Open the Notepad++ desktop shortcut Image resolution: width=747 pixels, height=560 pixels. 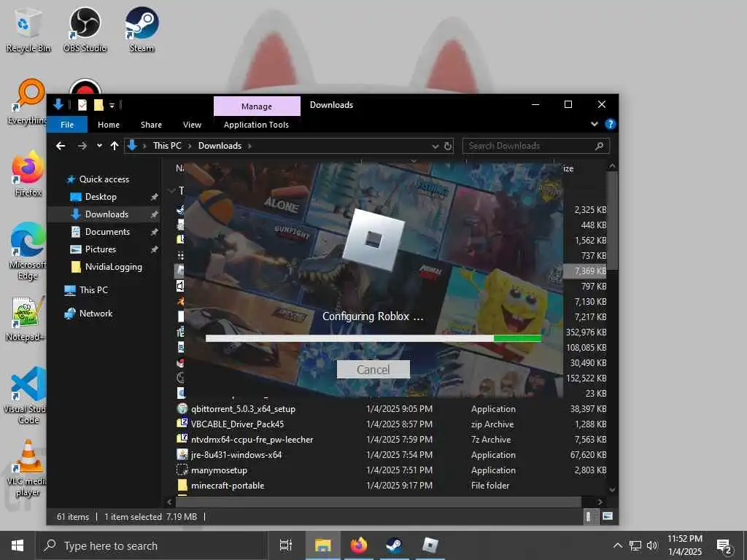tap(27, 319)
